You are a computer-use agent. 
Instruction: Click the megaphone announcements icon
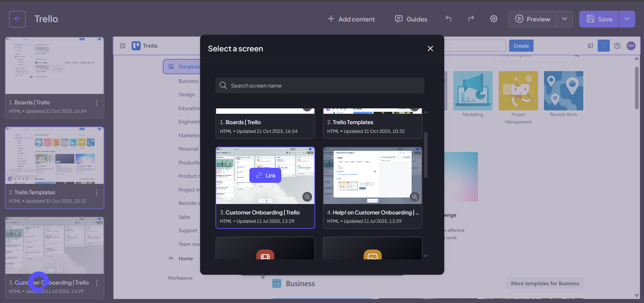click(x=590, y=46)
